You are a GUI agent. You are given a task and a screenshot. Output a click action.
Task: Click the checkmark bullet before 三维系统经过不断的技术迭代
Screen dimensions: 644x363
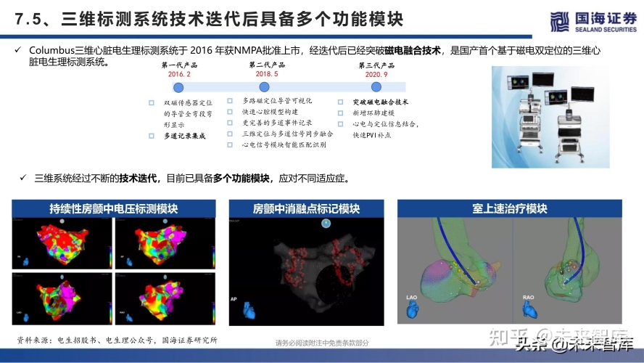click(23, 178)
